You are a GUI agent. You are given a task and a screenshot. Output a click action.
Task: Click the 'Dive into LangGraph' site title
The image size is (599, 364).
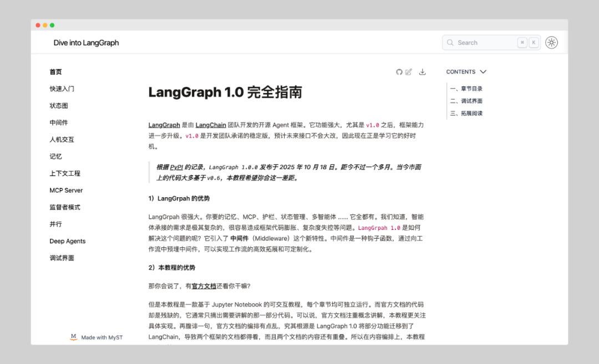[x=86, y=42]
